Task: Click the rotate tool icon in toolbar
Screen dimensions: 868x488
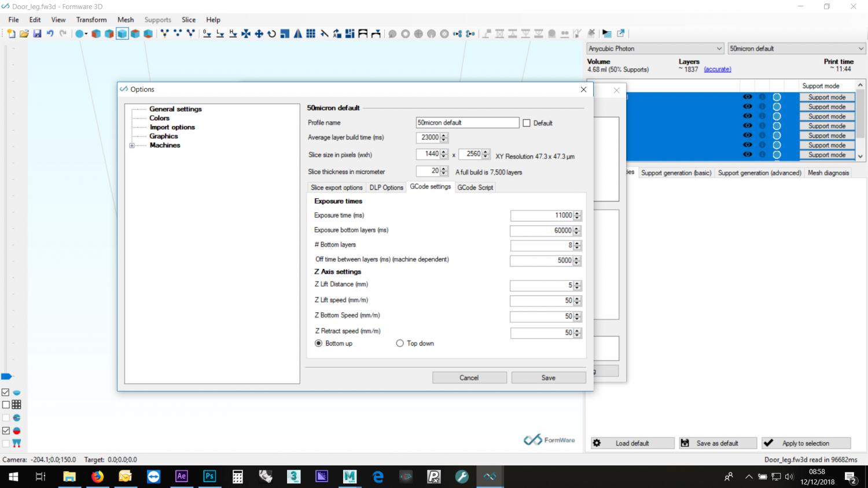Action: click(271, 34)
